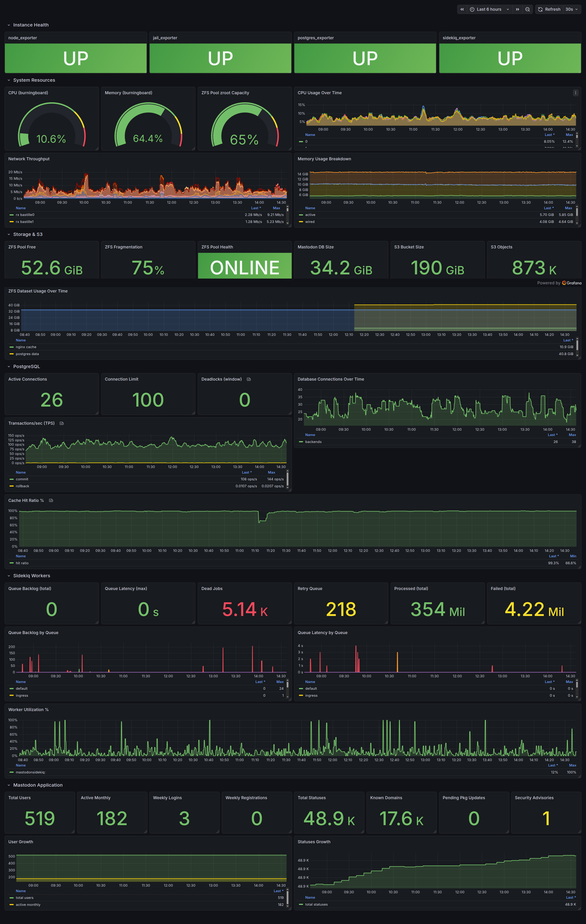Open the Memory Usage Breakdown panel title menu
The height and width of the screenshot is (924, 586).
pyautogui.click(x=324, y=159)
